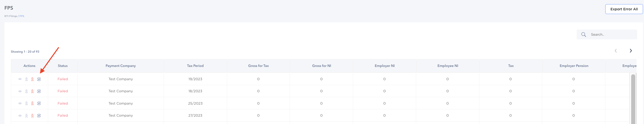Click the grey download icon in the 18/2023 row
Viewport: 644px width, 124px height.
tap(26, 91)
